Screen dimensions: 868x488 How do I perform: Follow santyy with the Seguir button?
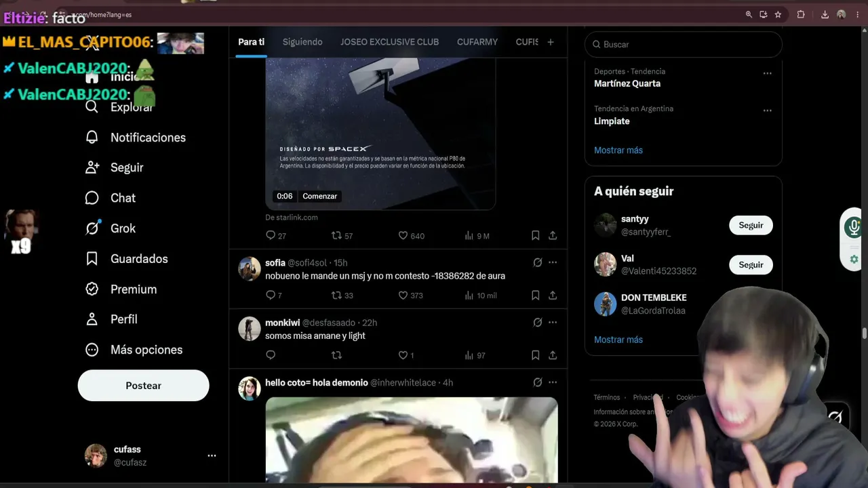[x=751, y=225]
